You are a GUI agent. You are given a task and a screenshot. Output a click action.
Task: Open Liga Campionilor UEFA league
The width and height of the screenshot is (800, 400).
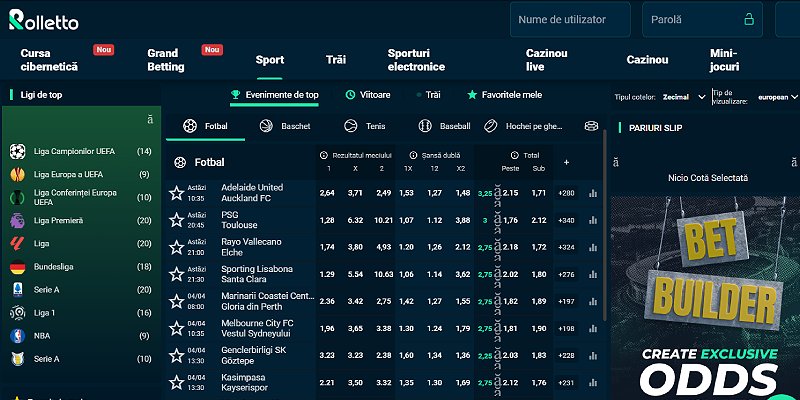click(74, 151)
